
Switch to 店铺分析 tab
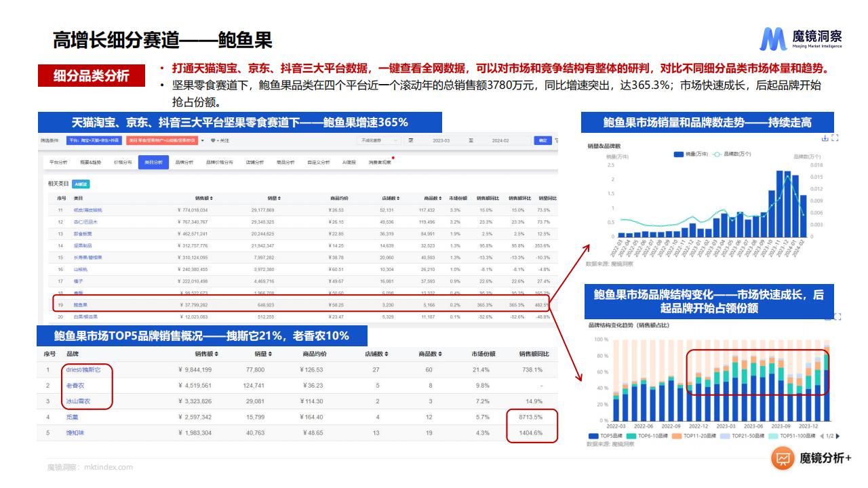[255, 163]
